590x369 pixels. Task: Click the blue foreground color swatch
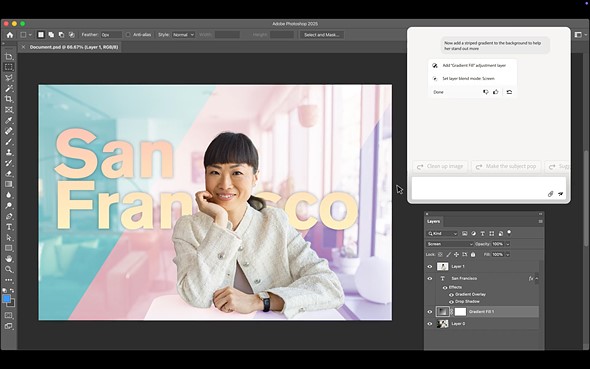[x=6, y=299]
